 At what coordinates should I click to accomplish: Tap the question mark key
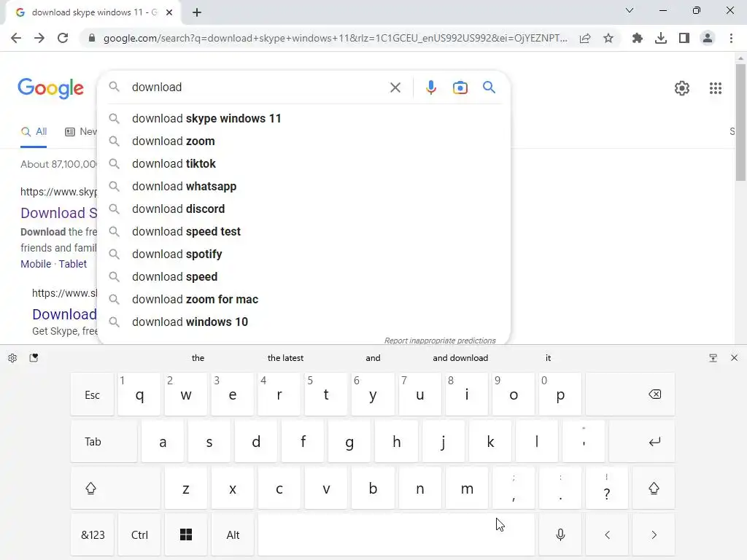pyautogui.click(x=606, y=488)
